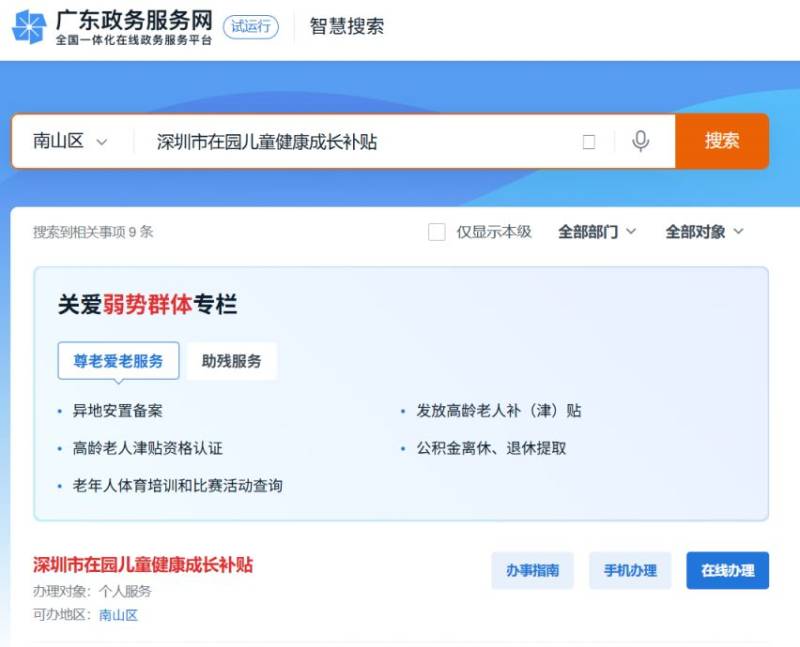The image size is (800, 647).
Task: Open 发放高龄老人补（津）贴 link
Action: click(x=498, y=411)
